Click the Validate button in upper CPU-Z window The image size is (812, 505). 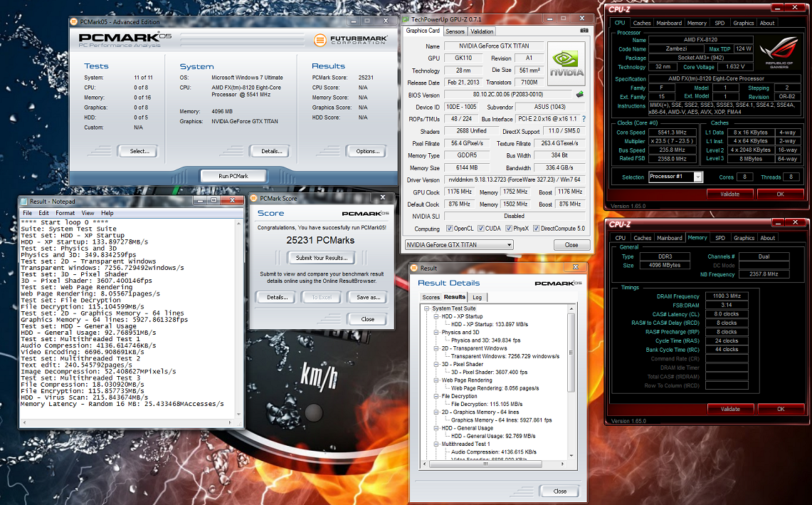729,194
